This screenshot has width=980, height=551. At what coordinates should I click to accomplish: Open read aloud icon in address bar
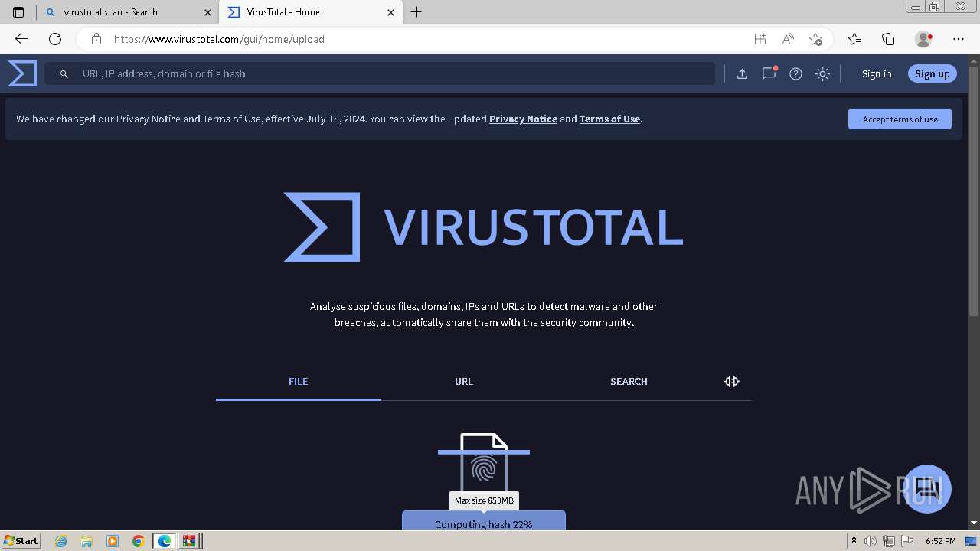[788, 39]
